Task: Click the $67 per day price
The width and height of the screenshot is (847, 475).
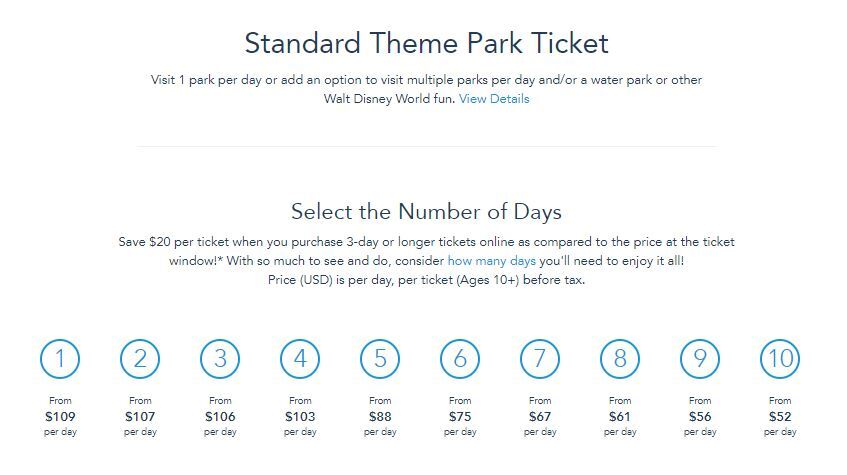Action: pyautogui.click(x=540, y=417)
